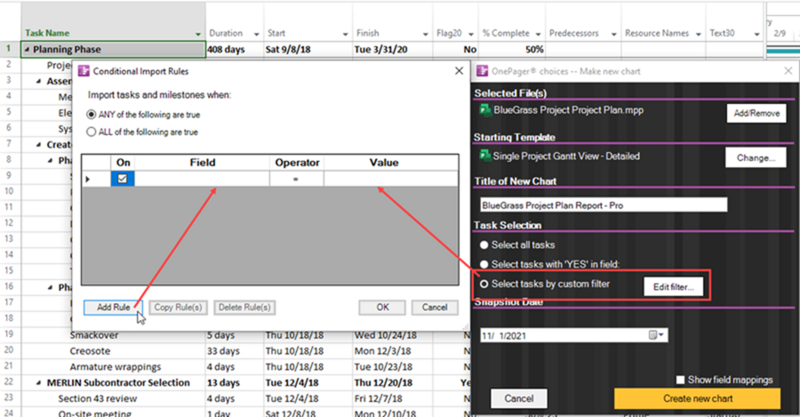This screenshot has width=800, height=417.
Task: Click Sat 9/8/18 start cell
Action: pos(308,50)
